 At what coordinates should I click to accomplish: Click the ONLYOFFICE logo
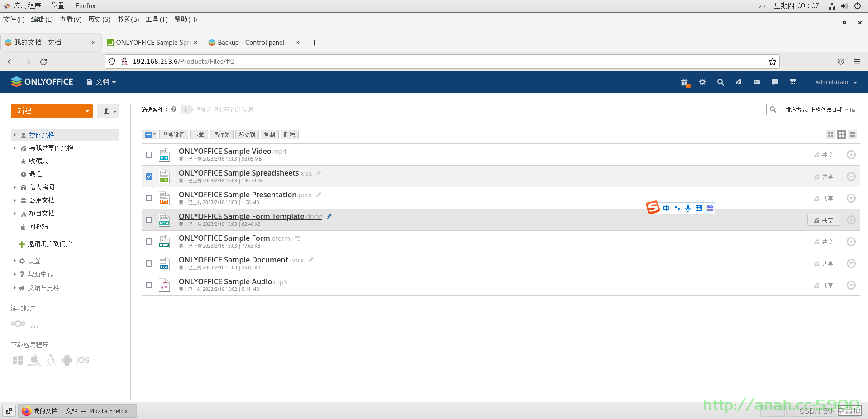[42, 81]
